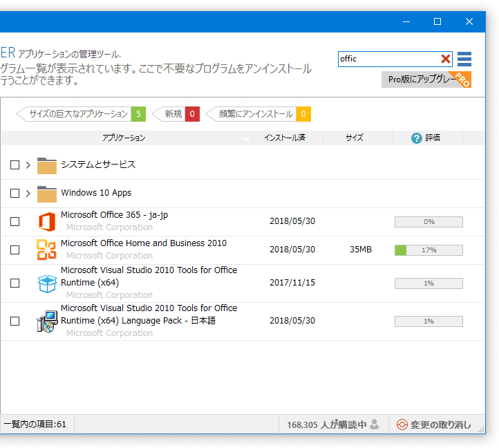Screen dimensions: 499x448
Task: Check the Windows 10 Apps checkbox
Action: pyautogui.click(x=15, y=194)
